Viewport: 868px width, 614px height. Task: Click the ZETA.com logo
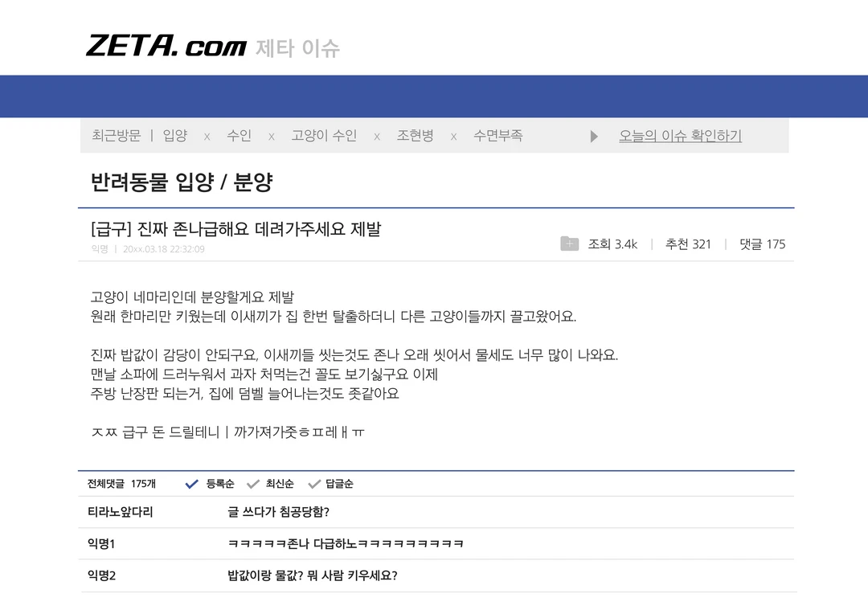pos(166,46)
